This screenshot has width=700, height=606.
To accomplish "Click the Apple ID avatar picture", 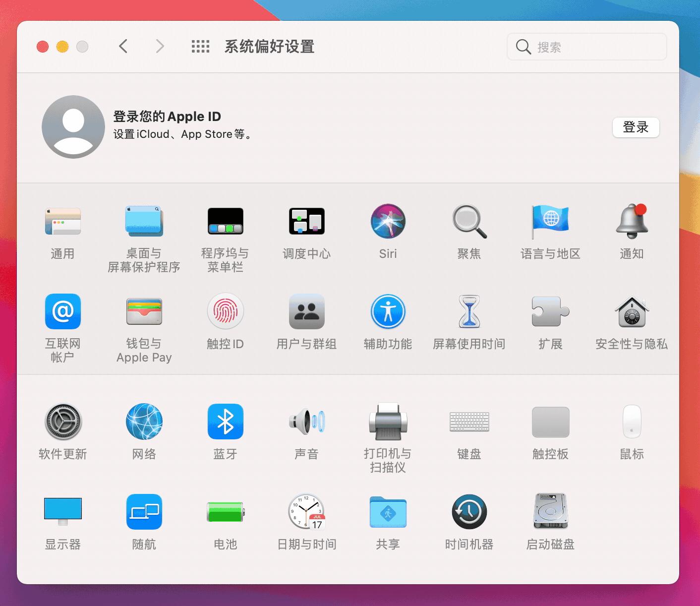I will coord(73,127).
